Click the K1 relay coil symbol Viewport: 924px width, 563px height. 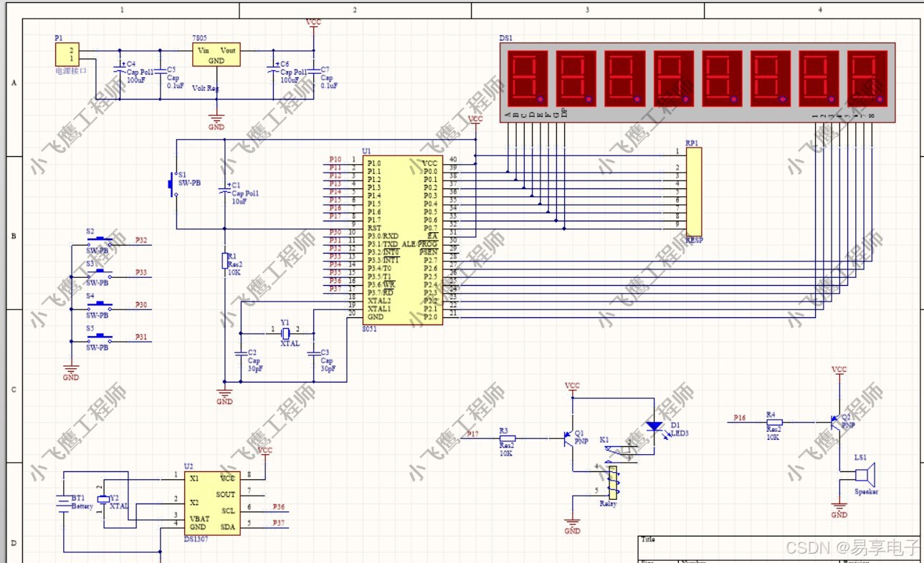pyautogui.click(x=613, y=483)
